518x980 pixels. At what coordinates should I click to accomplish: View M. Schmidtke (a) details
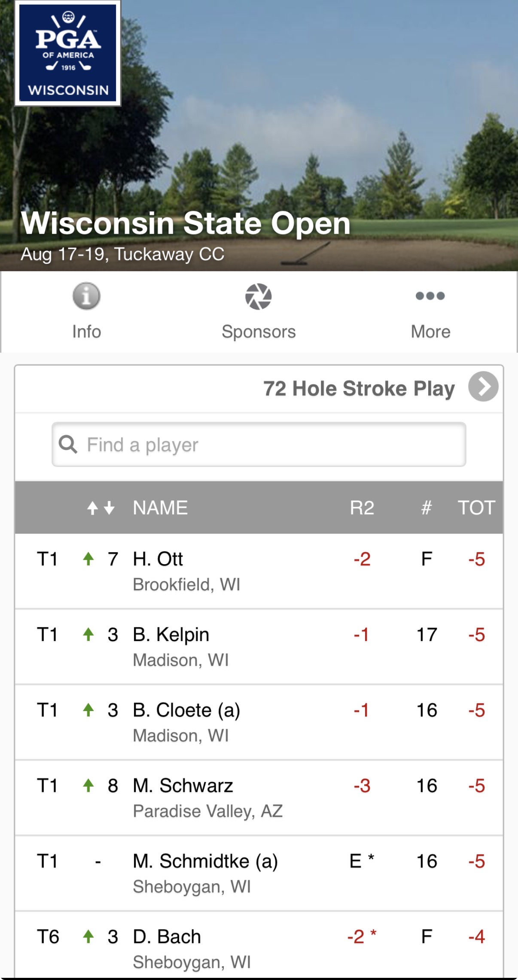(259, 873)
